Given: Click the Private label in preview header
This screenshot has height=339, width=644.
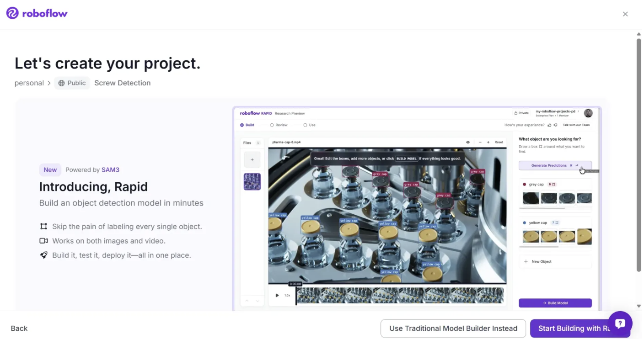Looking at the screenshot, I should [x=523, y=113].
